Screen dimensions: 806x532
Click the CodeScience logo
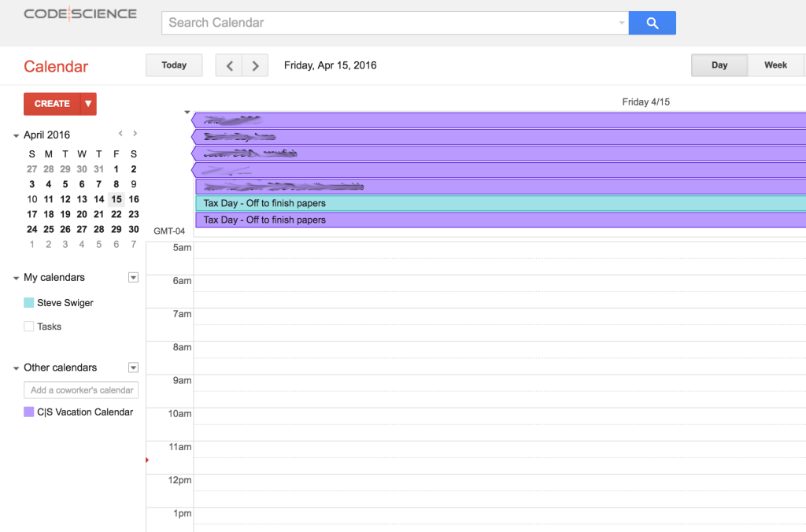[81, 14]
